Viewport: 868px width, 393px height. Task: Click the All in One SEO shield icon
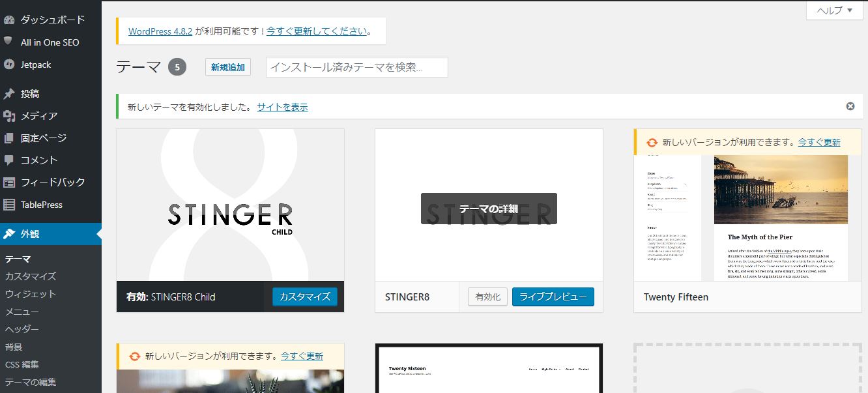[8, 41]
